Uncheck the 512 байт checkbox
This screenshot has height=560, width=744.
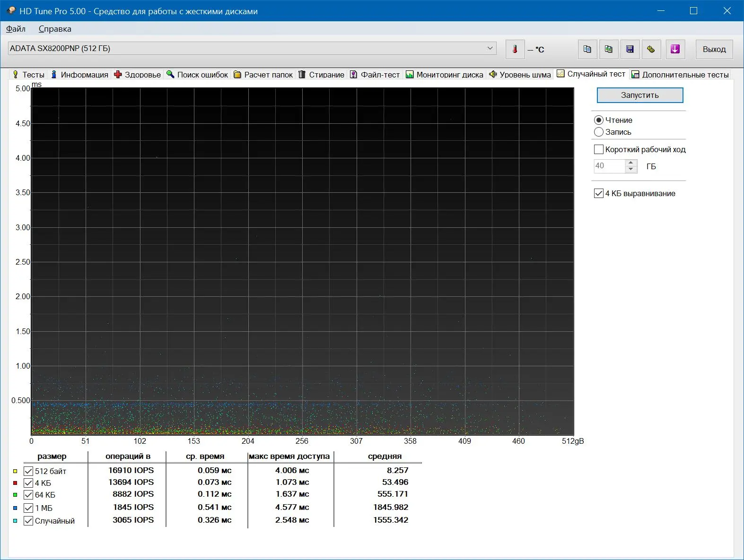tap(28, 471)
